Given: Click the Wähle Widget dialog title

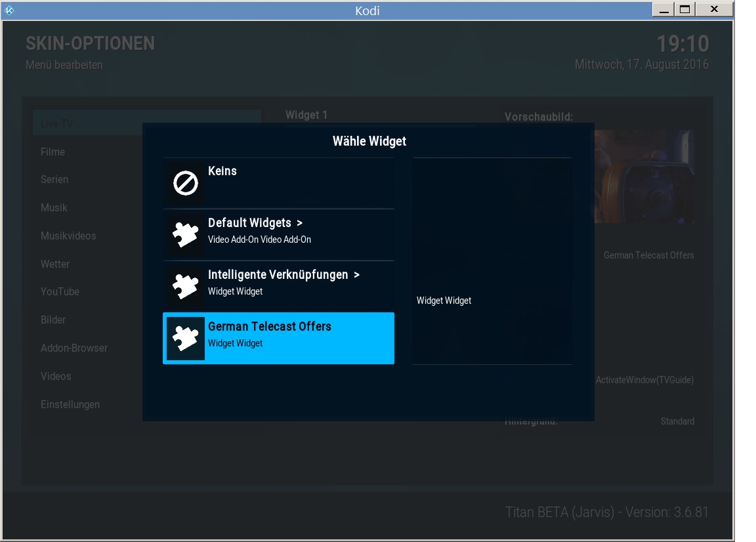Looking at the screenshot, I should (x=369, y=141).
